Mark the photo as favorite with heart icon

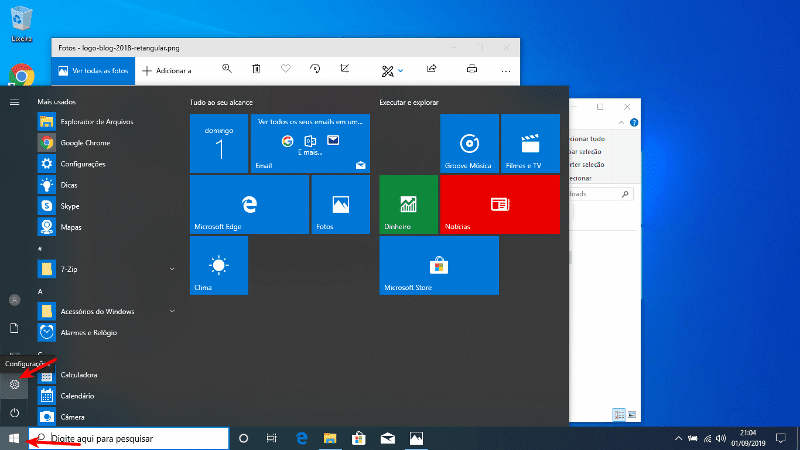pyautogui.click(x=285, y=69)
